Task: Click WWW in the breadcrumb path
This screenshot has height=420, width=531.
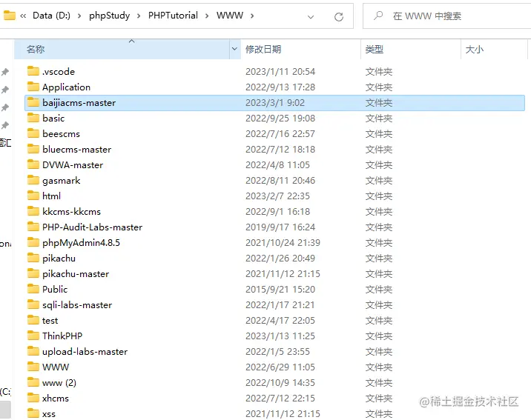Action: coord(230,16)
